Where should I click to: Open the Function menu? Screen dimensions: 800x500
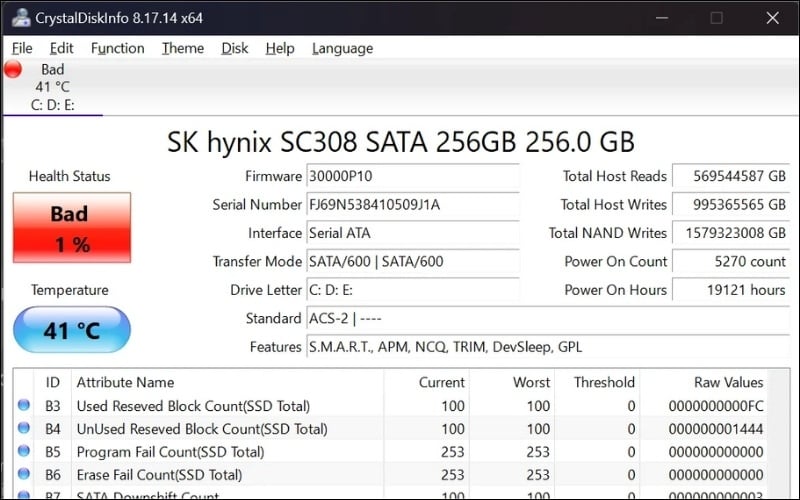[117, 48]
